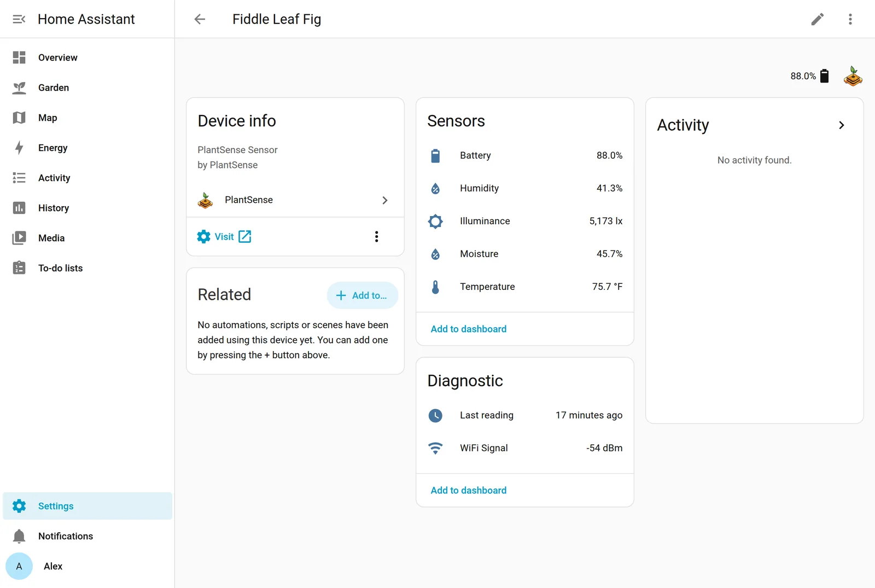Add Diagnostic card to dashboard
This screenshot has width=875, height=588.
point(469,490)
